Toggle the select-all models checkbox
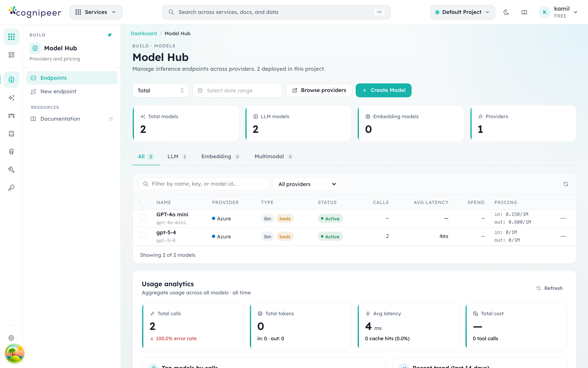 pyautogui.click(x=143, y=201)
